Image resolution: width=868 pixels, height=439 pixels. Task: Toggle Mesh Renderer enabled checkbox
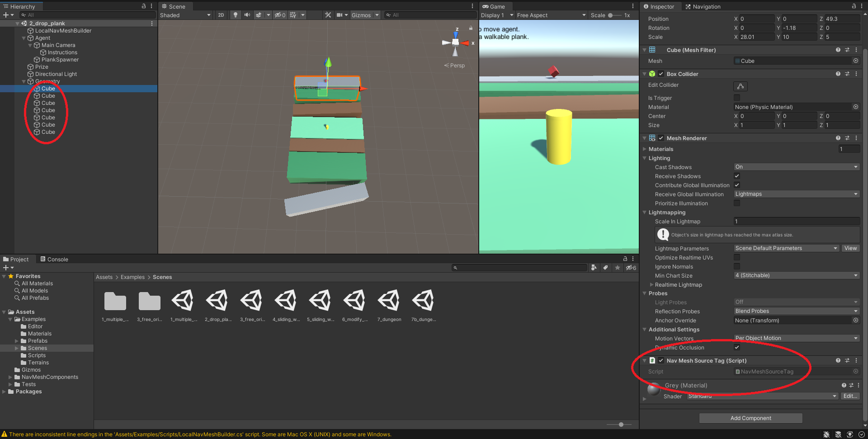(661, 138)
